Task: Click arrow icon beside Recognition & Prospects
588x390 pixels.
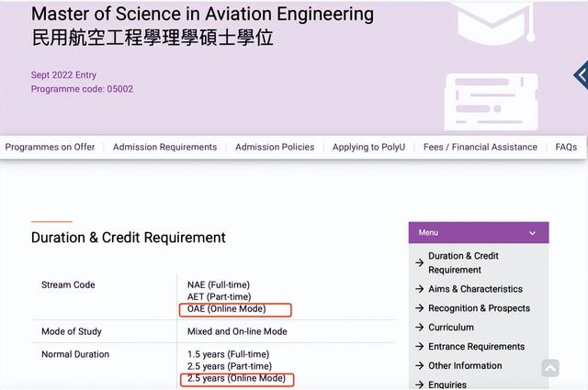Action: (x=420, y=308)
